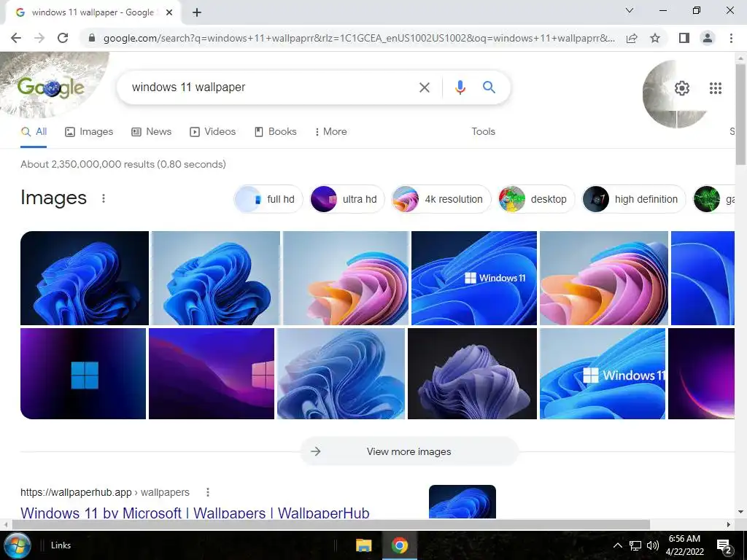
Task: Open the wallpaperhub.app URL breadcrumb
Action: coord(105,492)
